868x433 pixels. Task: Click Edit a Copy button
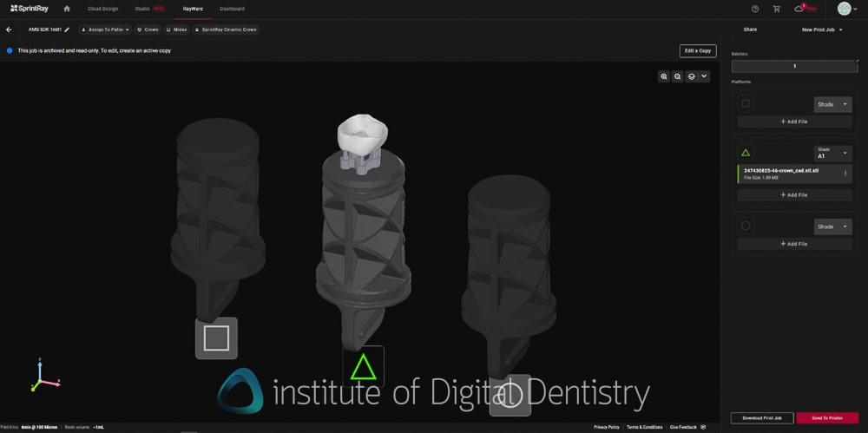[698, 50]
